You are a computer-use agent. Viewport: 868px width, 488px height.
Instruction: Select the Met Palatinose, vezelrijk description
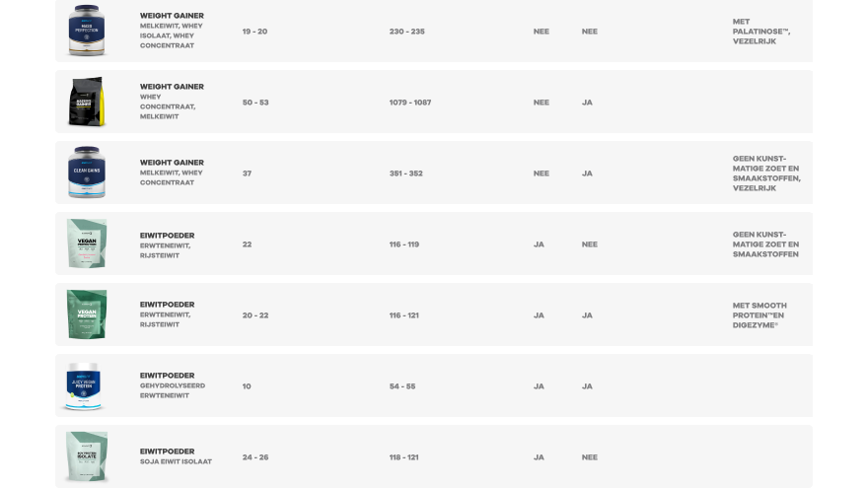click(x=761, y=32)
